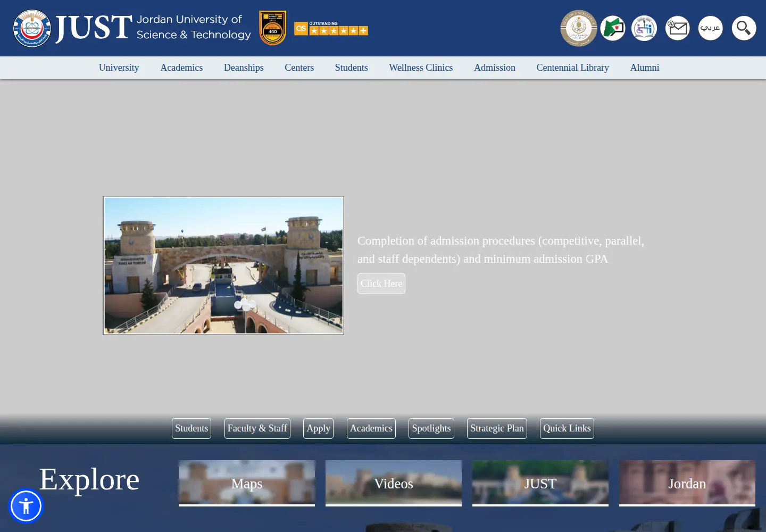The height and width of the screenshot is (532, 766).
Task: Click the QS Outstanding stars rating badge
Action: pyautogui.click(x=331, y=29)
